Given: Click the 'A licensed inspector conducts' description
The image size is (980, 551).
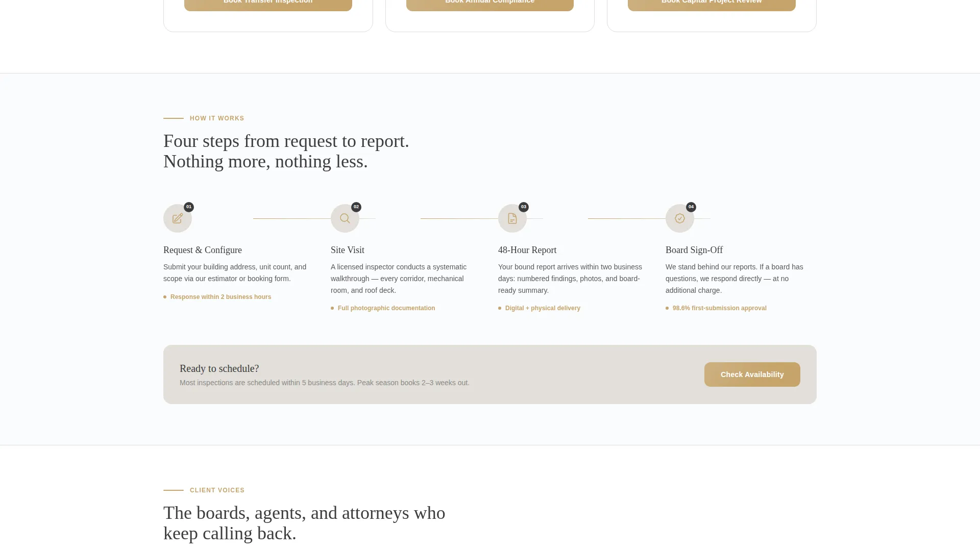Looking at the screenshot, I should 399,279.
